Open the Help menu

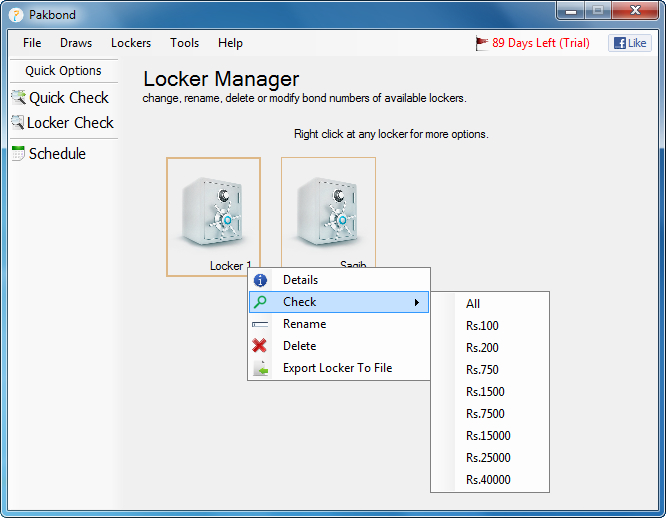tap(230, 43)
